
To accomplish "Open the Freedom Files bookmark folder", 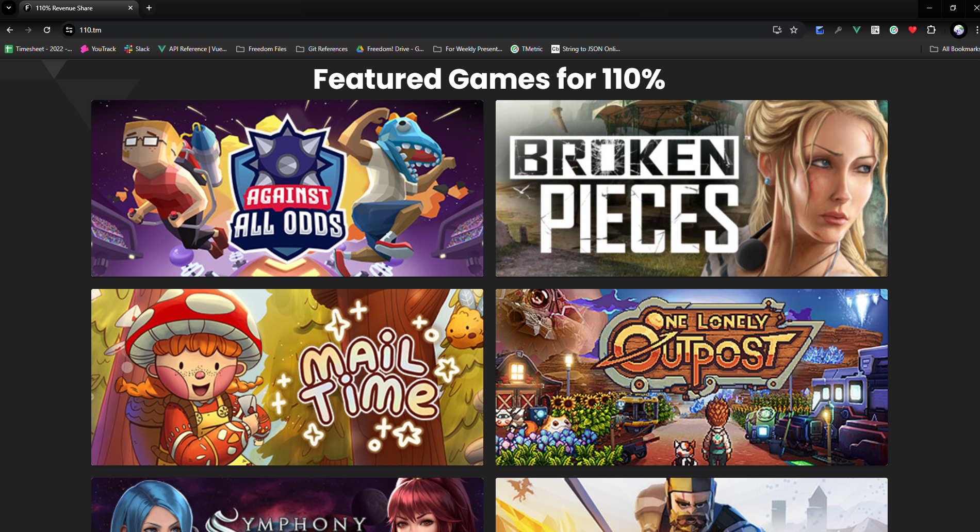I will 262,49.
